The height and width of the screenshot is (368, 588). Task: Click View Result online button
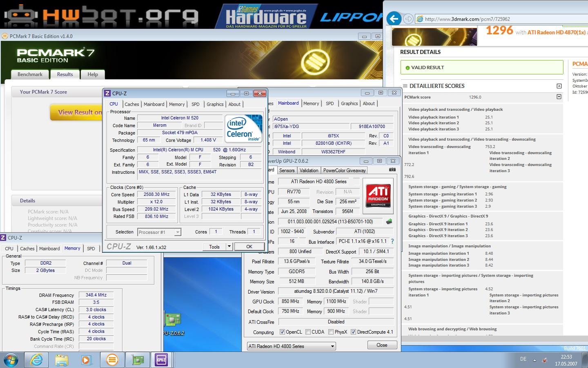point(76,112)
